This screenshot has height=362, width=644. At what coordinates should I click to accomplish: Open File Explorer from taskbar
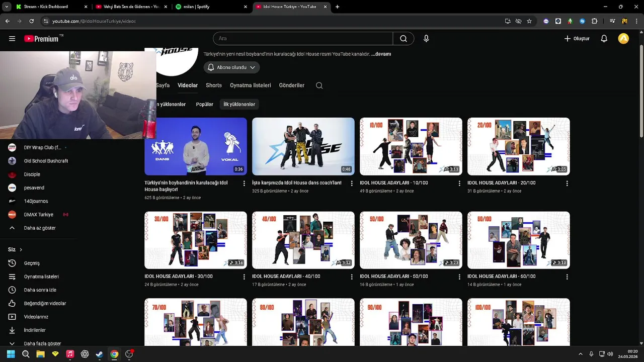[x=40, y=354]
